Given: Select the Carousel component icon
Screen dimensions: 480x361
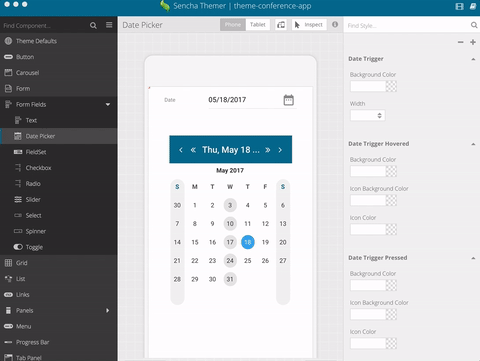Looking at the screenshot, I should click(8, 73).
